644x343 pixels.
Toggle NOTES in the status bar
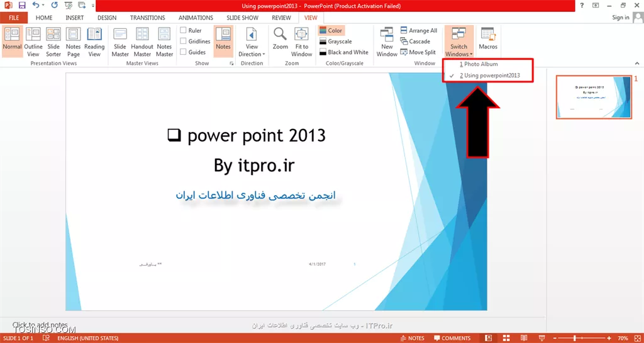tap(413, 338)
